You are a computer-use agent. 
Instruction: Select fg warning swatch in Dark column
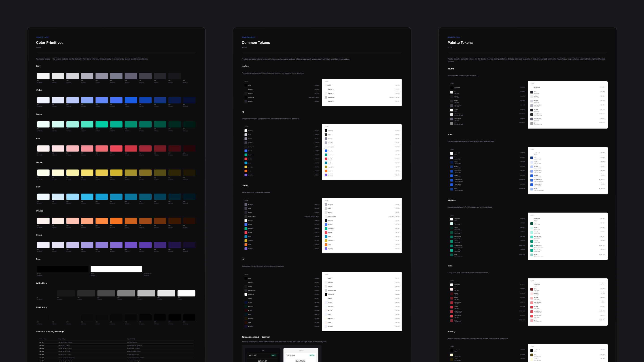[246, 167]
